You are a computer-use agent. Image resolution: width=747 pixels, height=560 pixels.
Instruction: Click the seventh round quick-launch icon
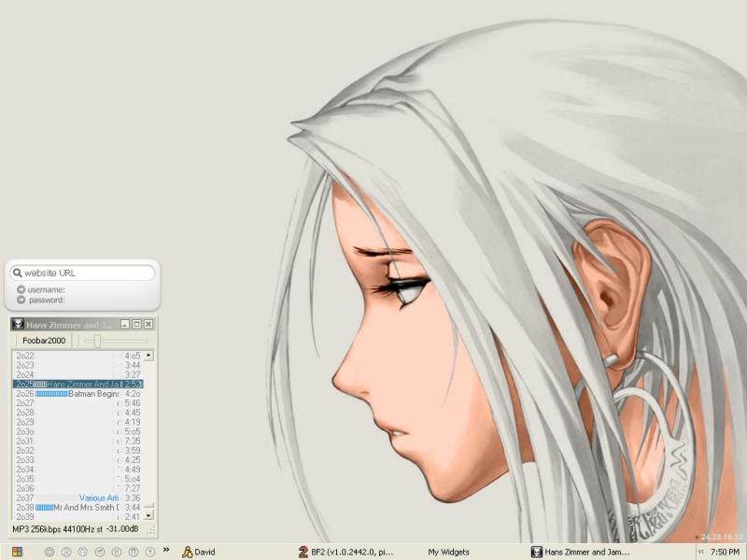150,552
